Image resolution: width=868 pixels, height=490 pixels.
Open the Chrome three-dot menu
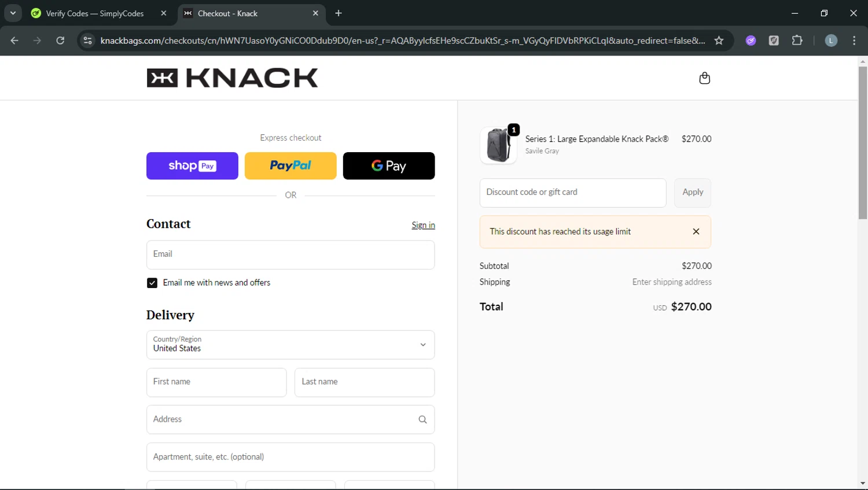(854, 40)
